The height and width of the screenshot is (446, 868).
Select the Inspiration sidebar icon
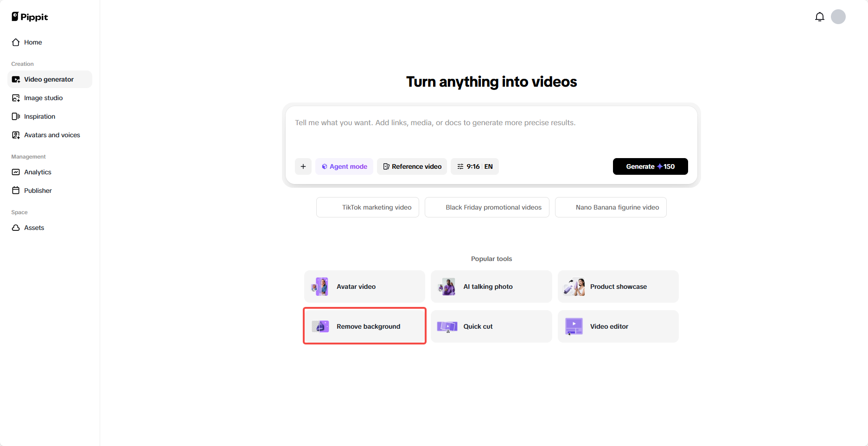[x=15, y=116]
